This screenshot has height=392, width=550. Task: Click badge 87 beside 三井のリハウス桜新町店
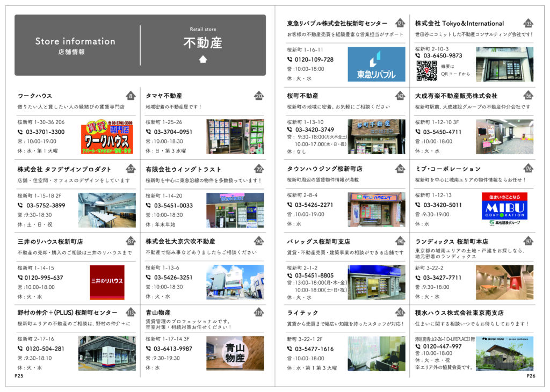[x=131, y=241]
